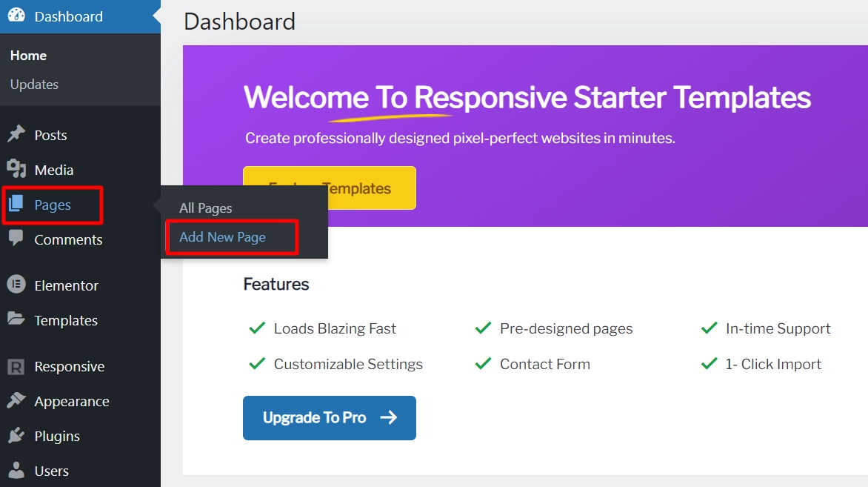Viewport: 868px width, 487px height.
Task: Click the Templates folder icon
Action: coord(16,319)
